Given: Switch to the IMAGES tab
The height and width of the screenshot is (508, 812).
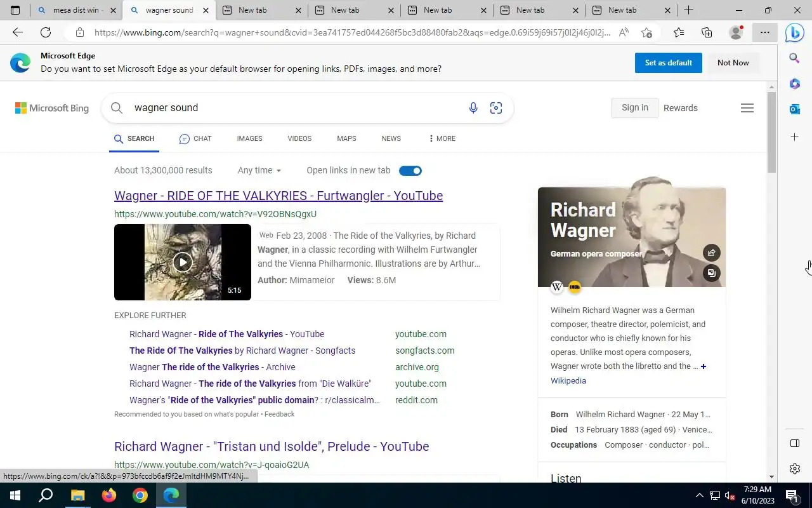Looking at the screenshot, I should pos(249,138).
